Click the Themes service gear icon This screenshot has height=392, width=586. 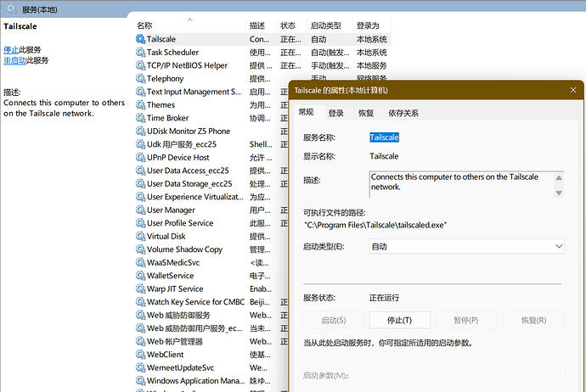tap(140, 105)
